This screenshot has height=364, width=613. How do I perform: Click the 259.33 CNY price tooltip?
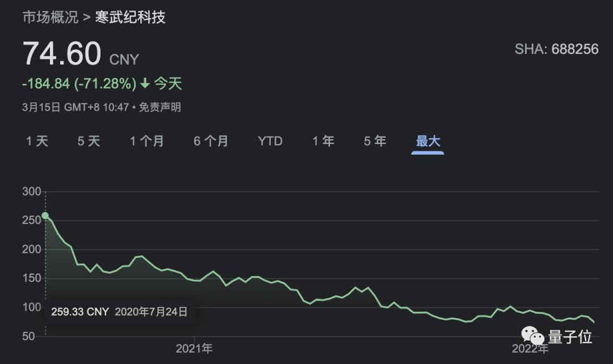click(x=119, y=311)
